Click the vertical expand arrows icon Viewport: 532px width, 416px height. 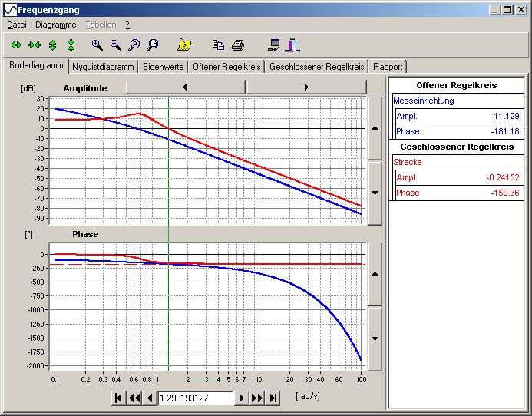click(53, 45)
